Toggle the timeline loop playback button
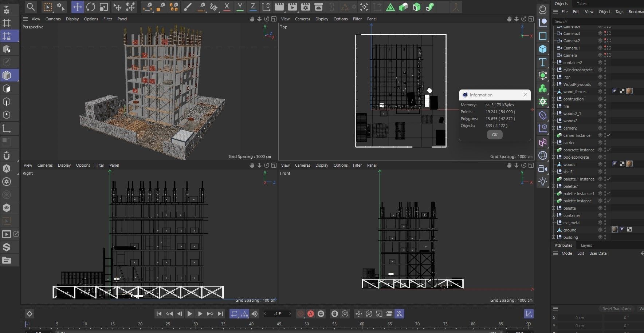This screenshot has height=333, width=644. tap(234, 314)
